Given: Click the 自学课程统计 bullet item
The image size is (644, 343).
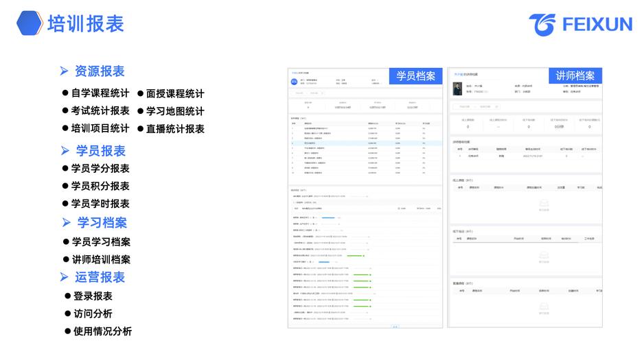Looking at the screenshot, I should (95, 93).
